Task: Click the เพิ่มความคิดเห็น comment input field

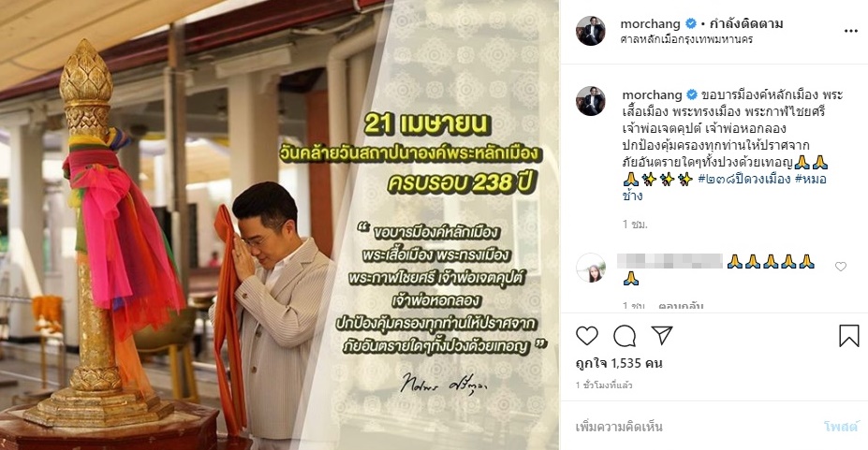Action: 692,427
